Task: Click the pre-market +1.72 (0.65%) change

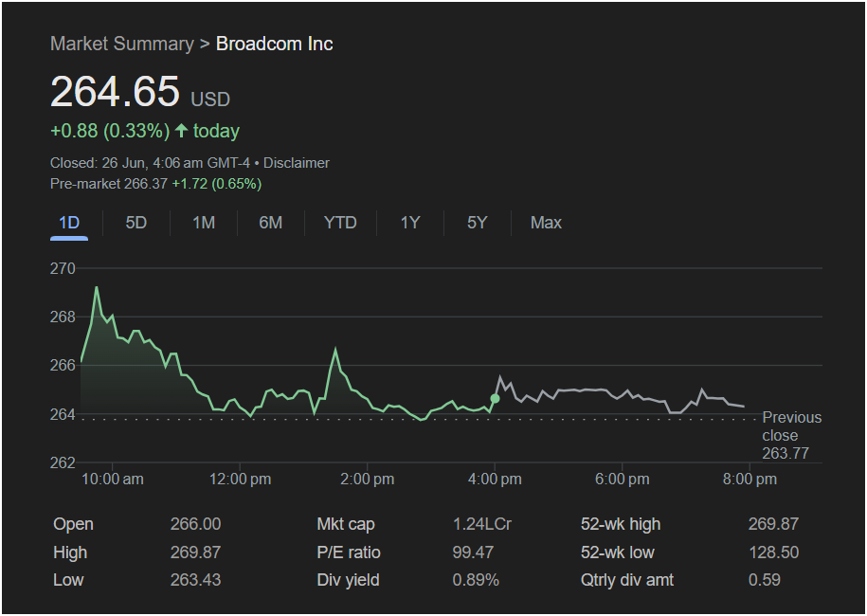Action: click(x=217, y=184)
